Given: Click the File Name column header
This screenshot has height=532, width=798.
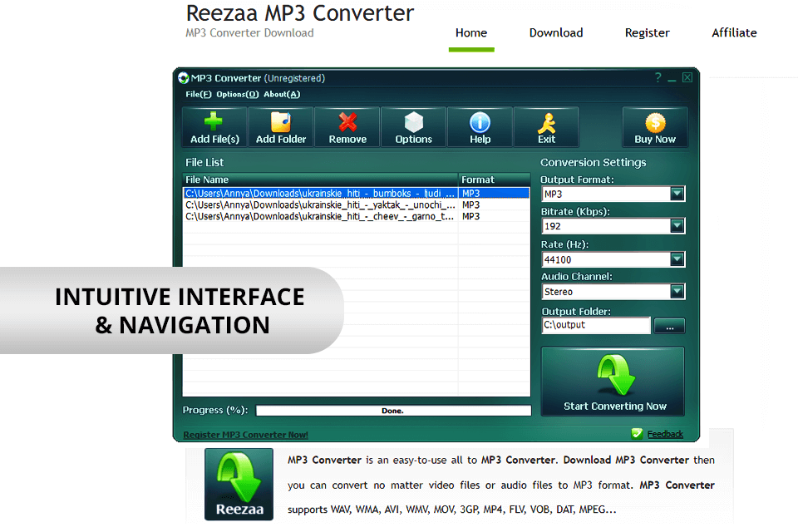Looking at the screenshot, I should point(321,180).
